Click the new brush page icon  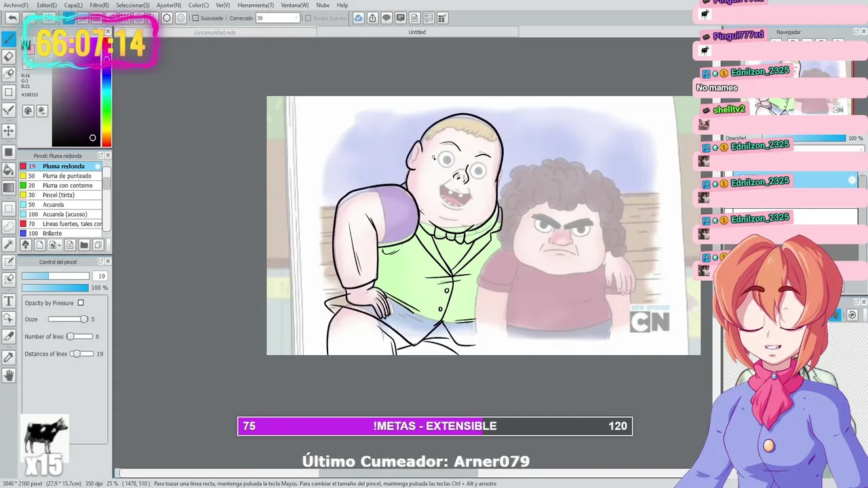click(39, 245)
